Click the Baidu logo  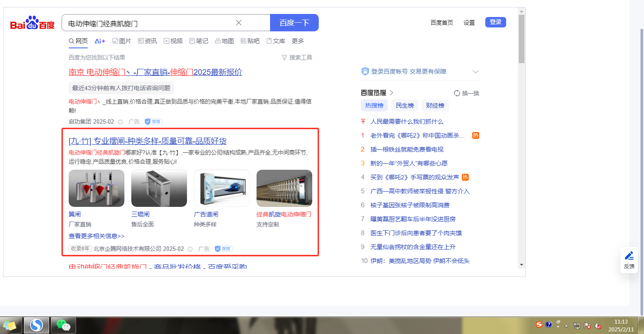pyautogui.click(x=33, y=23)
